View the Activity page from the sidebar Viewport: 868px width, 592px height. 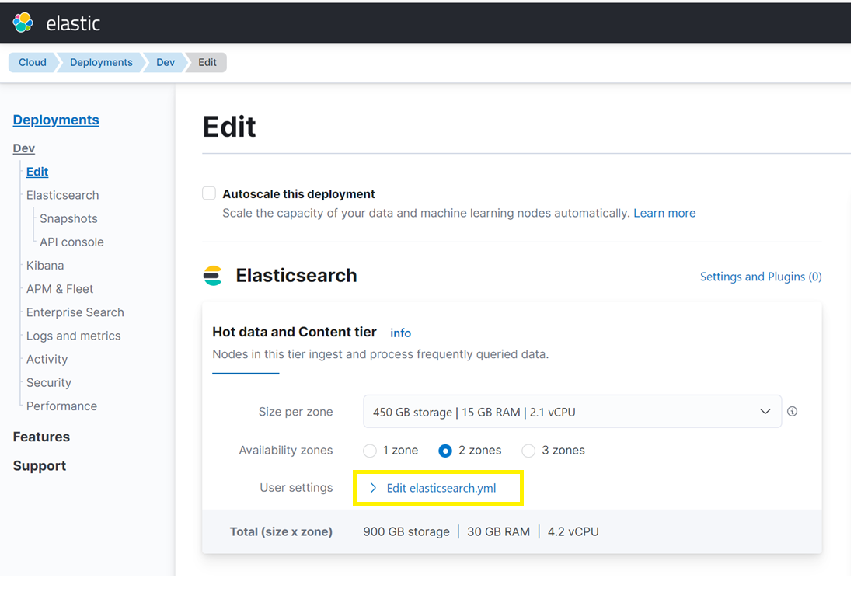[x=47, y=359]
